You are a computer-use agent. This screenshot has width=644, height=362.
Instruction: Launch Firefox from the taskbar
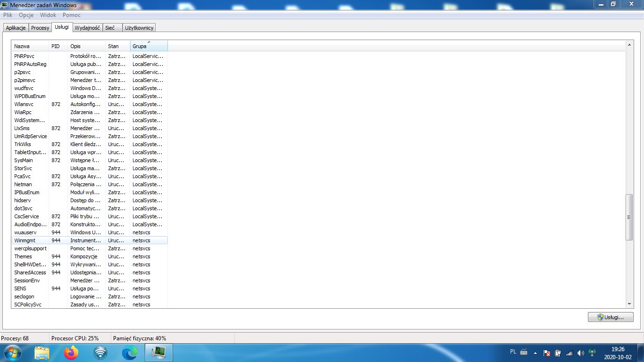tap(71, 352)
